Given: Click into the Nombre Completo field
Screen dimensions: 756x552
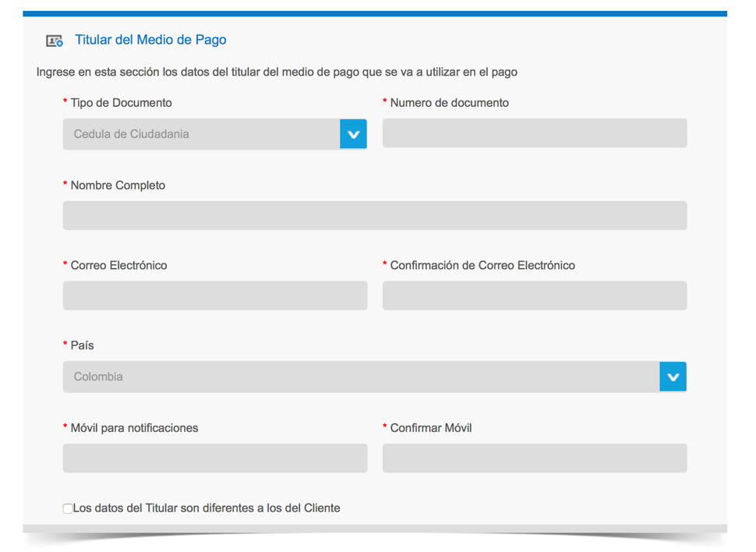Looking at the screenshot, I should tap(375, 216).
